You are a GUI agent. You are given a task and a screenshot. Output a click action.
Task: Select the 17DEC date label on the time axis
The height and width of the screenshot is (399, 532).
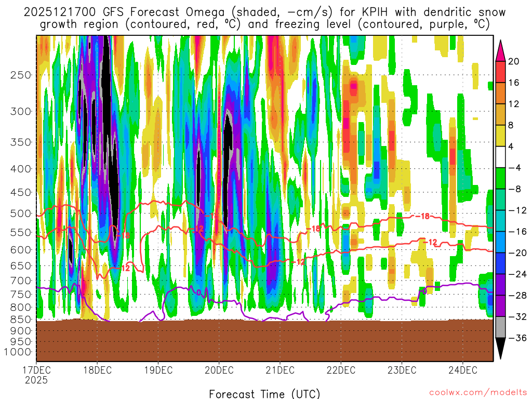pyautogui.click(x=36, y=370)
